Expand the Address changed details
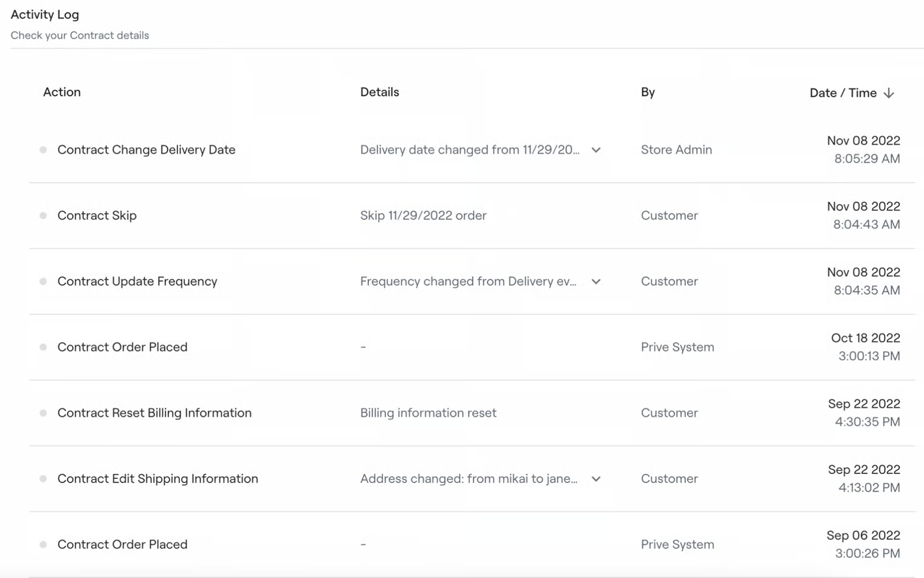Image resolution: width=924 pixels, height=578 pixels. click(x=596, y=479)
